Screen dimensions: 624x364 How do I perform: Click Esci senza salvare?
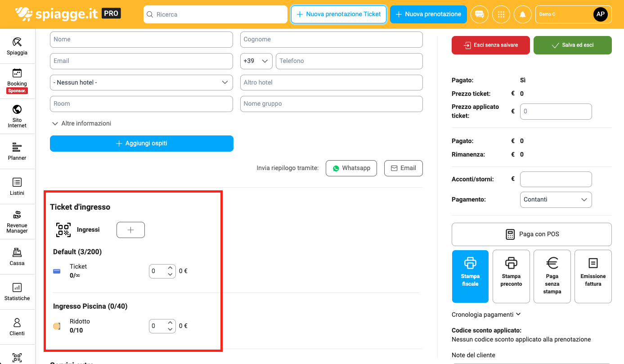click(491, 45)
